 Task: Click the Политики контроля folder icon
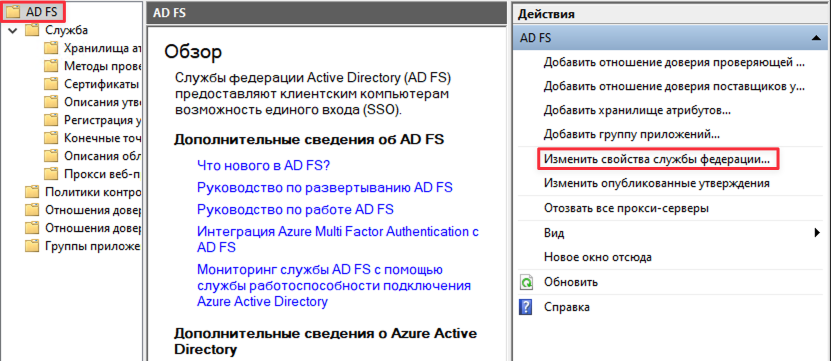(32, 192)
